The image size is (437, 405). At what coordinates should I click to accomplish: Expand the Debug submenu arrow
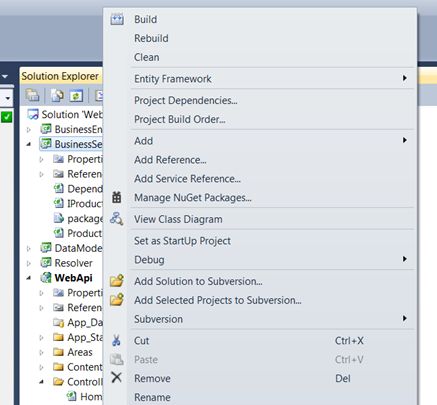coord(405,259)
